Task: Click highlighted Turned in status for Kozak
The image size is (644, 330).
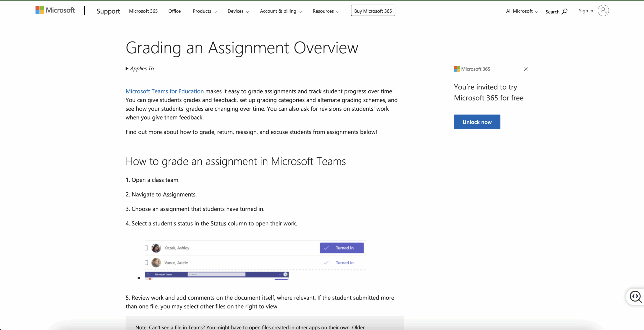Action: point(342,248)
